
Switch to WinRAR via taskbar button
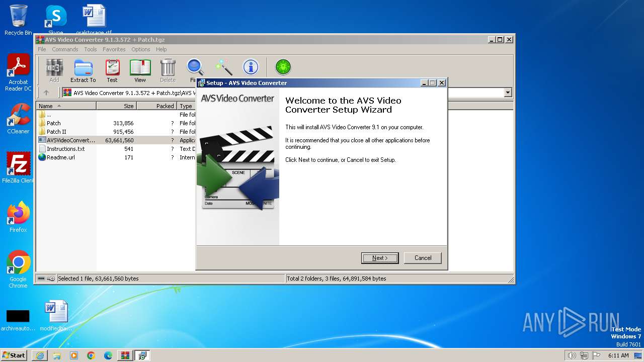point(125,355)
